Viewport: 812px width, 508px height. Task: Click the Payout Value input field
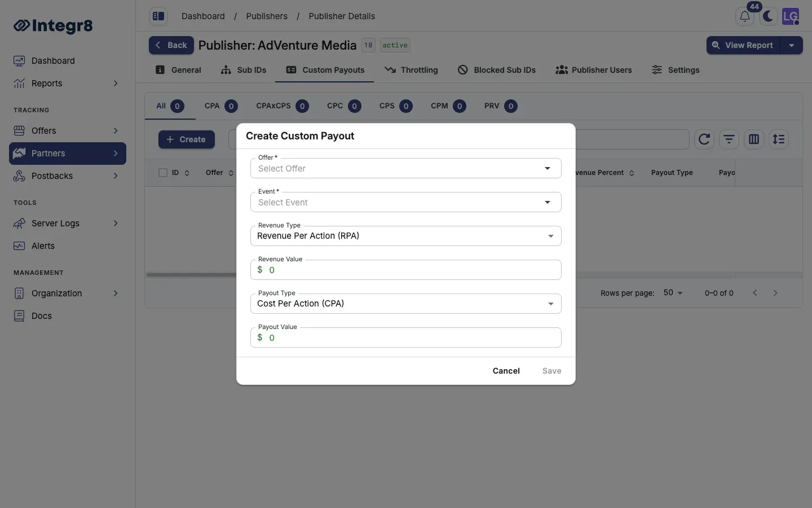click(x=406, y=338)
